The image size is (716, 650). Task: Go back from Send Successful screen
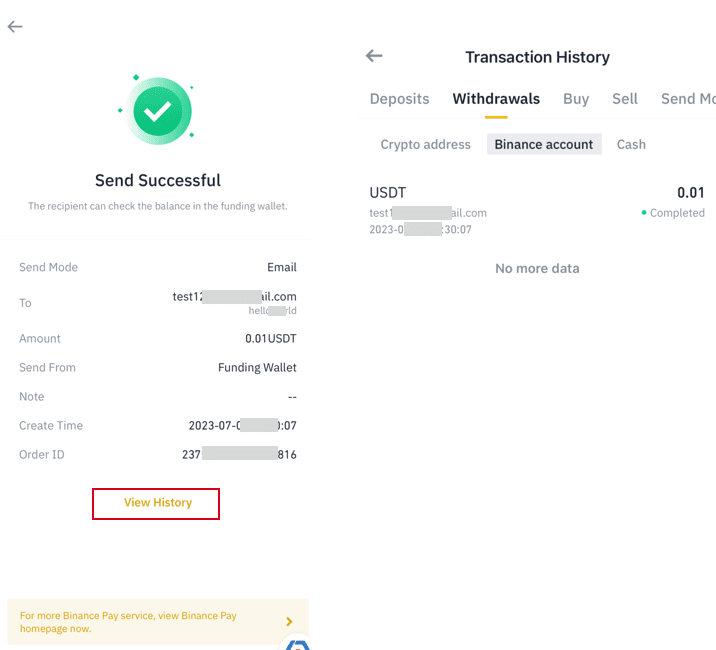tap(15, 27)
